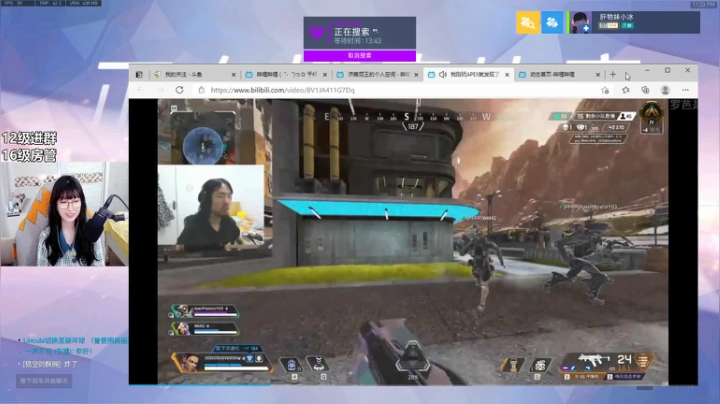
Task: Click the player avatar with plus badge
Action: point(581,22)
